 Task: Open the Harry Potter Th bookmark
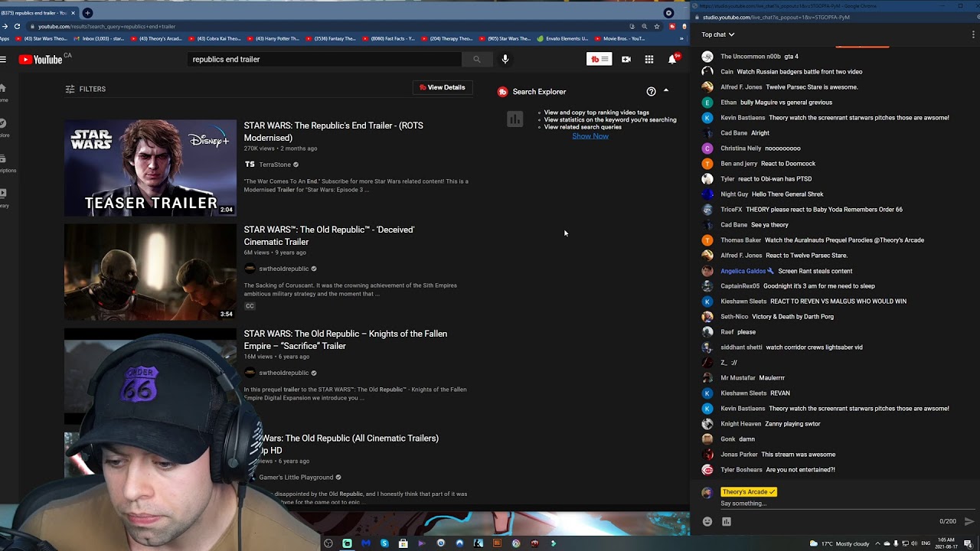point(272,38)
